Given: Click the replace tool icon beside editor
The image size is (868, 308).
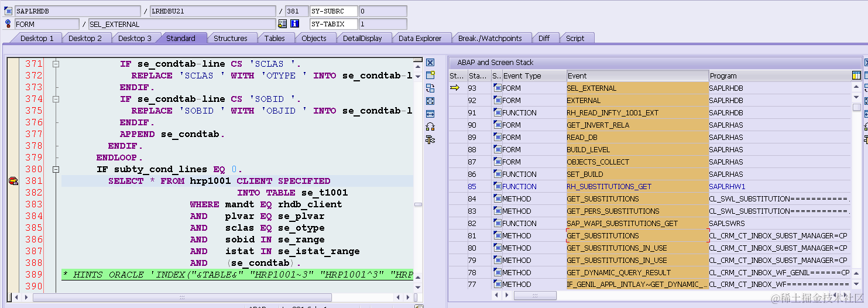Looking at the screenshot, I should click(430, 88).
